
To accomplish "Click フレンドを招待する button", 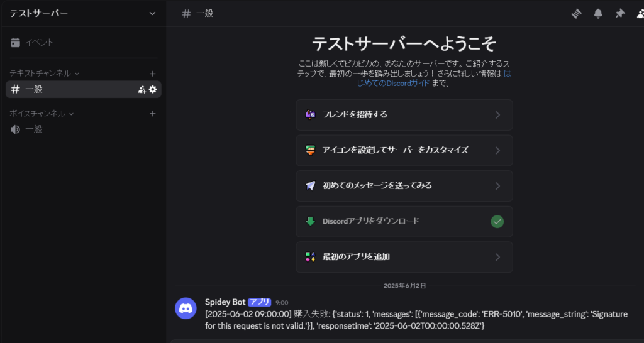I will [x=404, y=115].
